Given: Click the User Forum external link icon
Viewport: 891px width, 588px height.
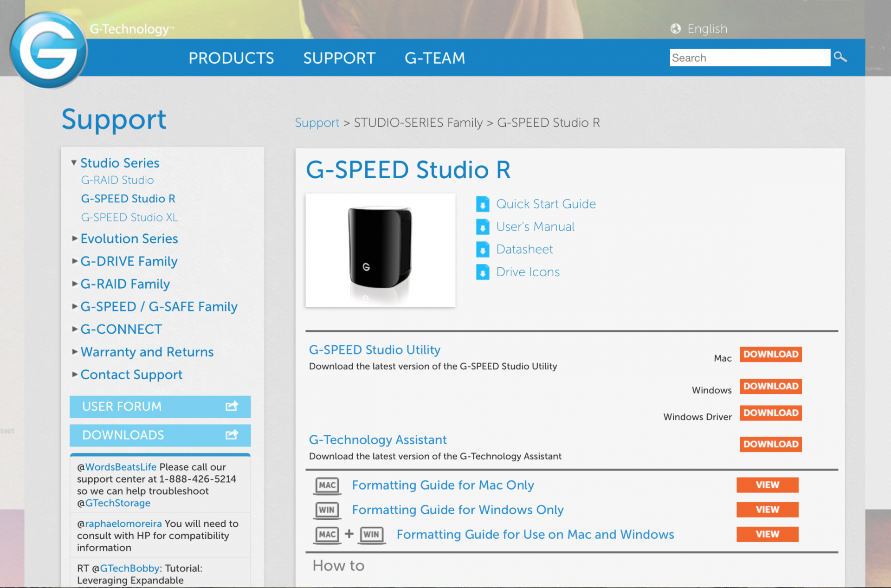Looking at the screenshot, I should coord(232,406).
